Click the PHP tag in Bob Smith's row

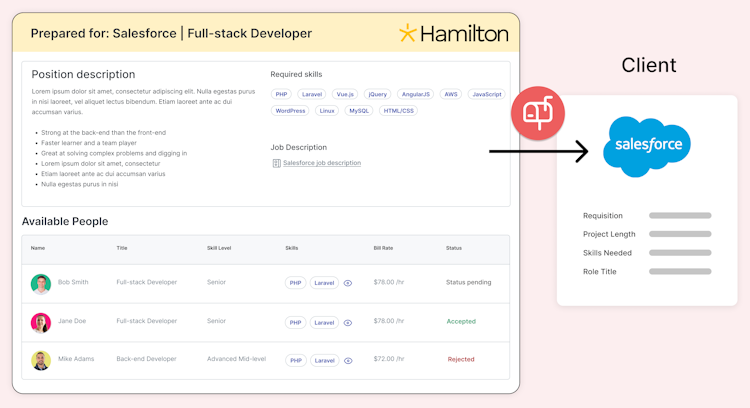(x=295, y=283)
